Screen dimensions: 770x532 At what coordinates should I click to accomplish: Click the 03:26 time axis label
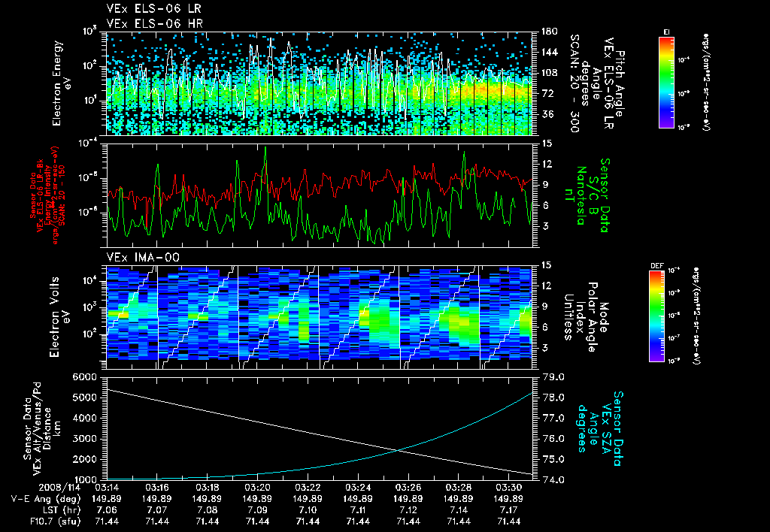click(x=408, y=488)
